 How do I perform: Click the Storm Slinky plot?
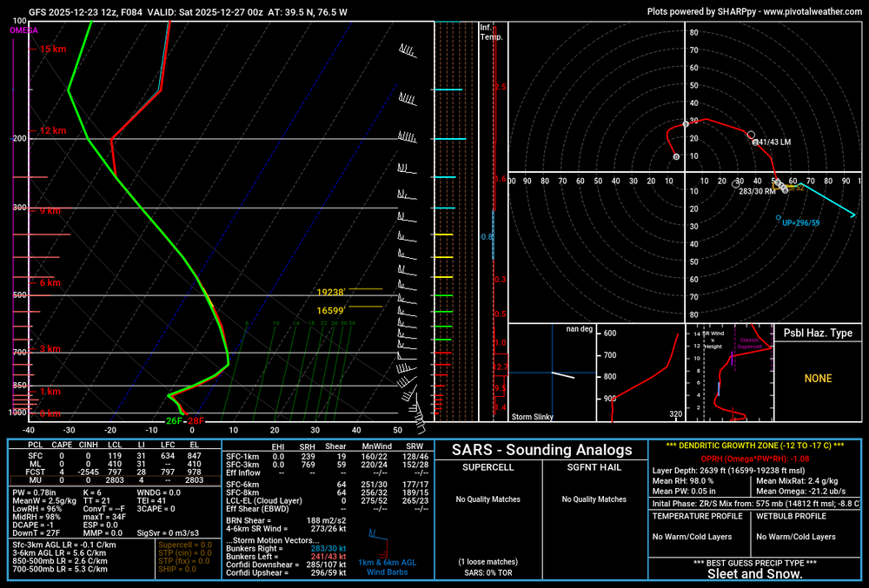(x=552, y=373)
